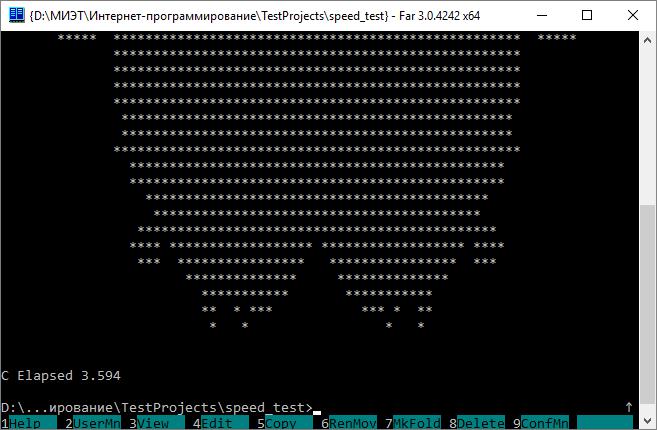This screenshot has height=430, width=657.
Task: Select the 6RenMov rename/move key
Action: coord(349,423)
